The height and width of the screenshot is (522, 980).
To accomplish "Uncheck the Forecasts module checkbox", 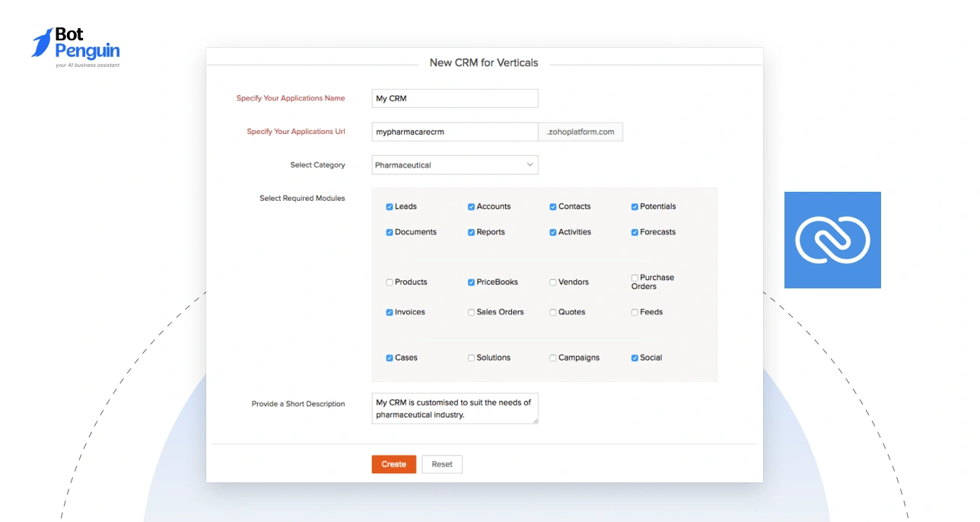I will 635,233.
